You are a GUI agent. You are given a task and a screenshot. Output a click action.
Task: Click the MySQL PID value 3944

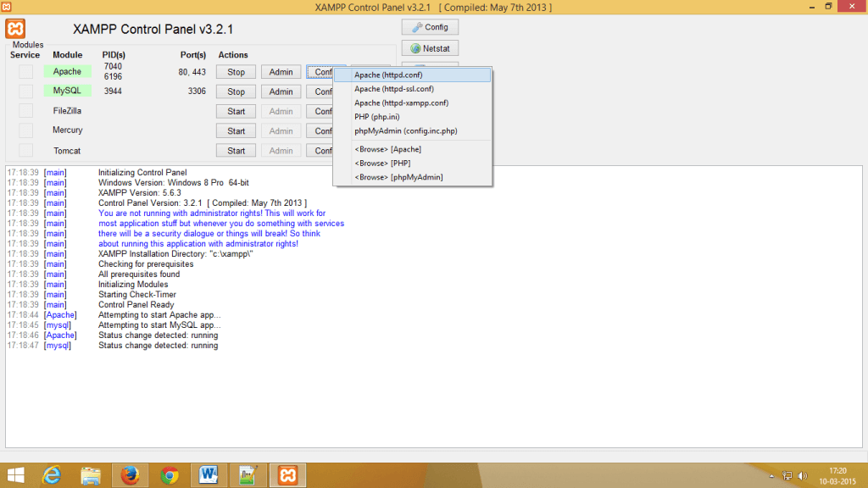pos(113,91)
